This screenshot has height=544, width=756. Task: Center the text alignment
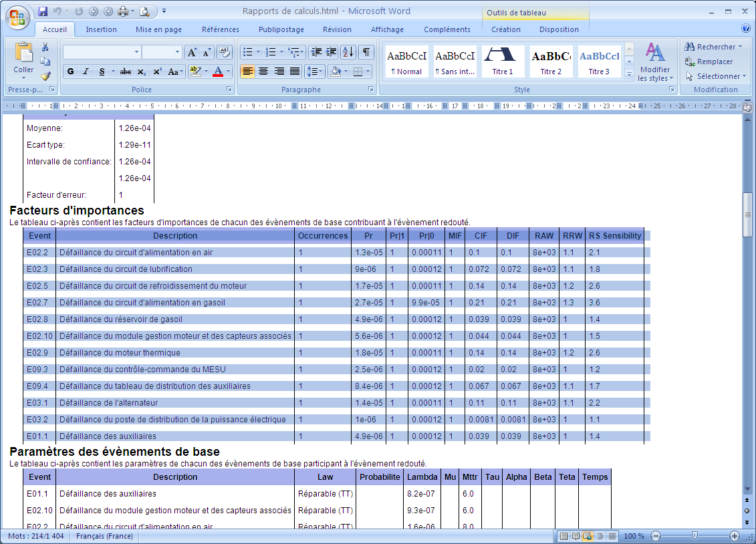pyautogui.click(x=263, y=72)
